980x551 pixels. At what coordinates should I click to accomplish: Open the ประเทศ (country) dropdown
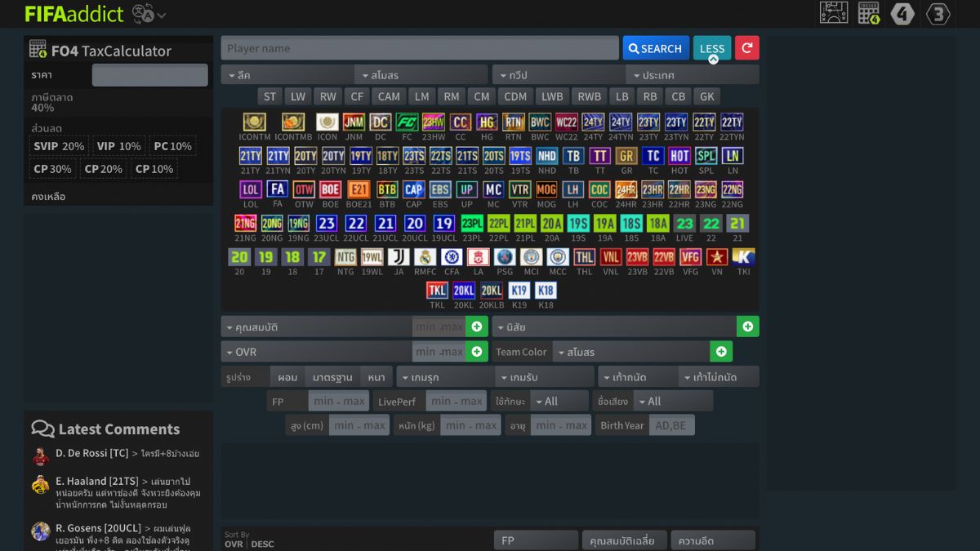point(692,75)
